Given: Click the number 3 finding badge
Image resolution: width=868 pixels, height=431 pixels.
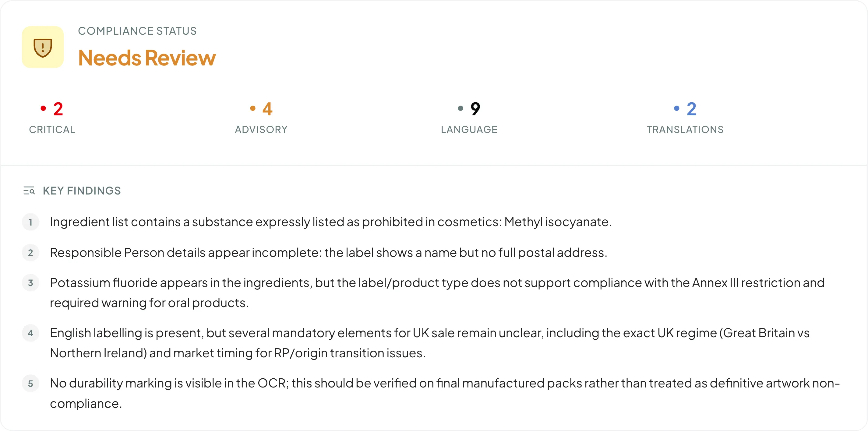Looking at the screenshot, I should (31, 283).
